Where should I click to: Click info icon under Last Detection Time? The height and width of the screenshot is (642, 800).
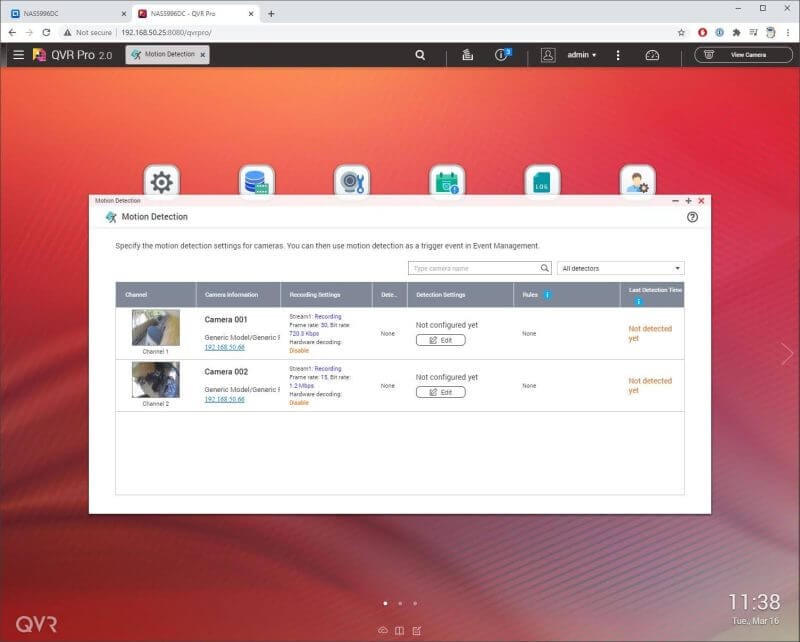(x=638, y=301)
